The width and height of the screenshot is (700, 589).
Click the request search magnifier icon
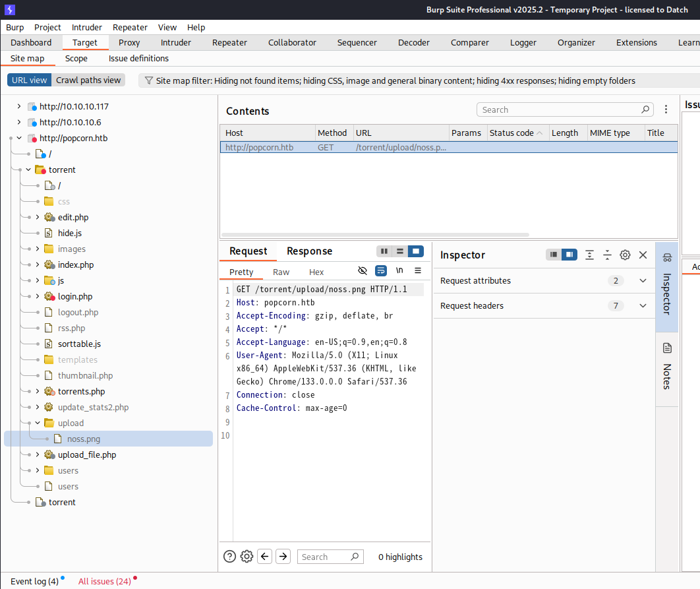pos(355,557)
